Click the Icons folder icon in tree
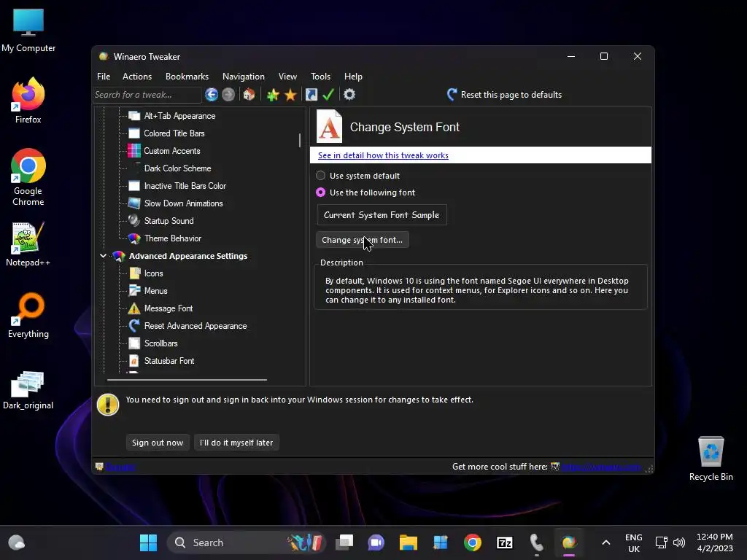The image size is (747, 560). pos(135,273)
